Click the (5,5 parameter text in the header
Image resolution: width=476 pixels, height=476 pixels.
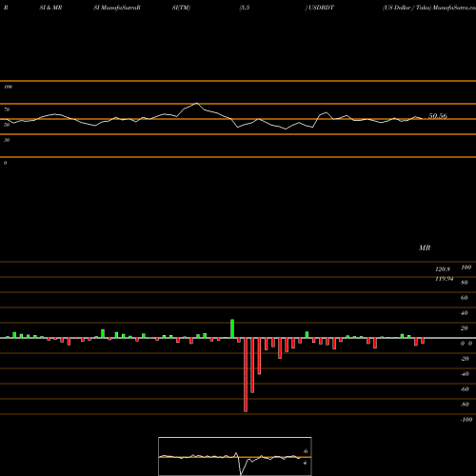point(245,8)
